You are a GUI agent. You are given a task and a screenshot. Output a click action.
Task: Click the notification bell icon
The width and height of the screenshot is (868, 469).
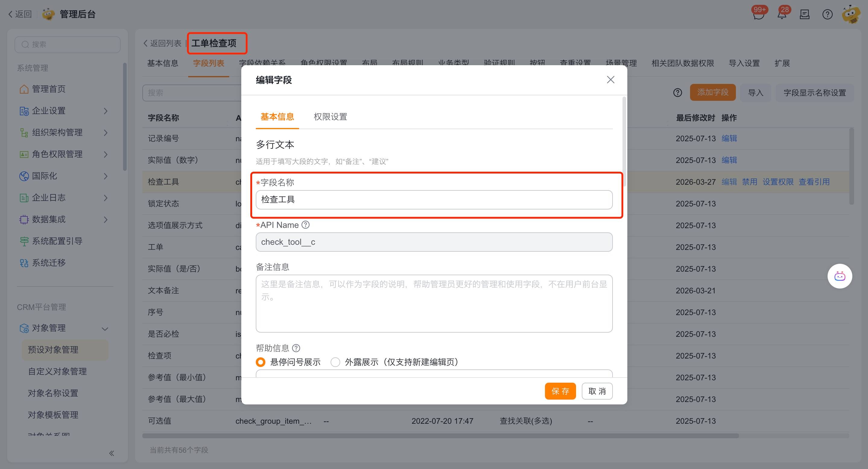tap(782, 14)
